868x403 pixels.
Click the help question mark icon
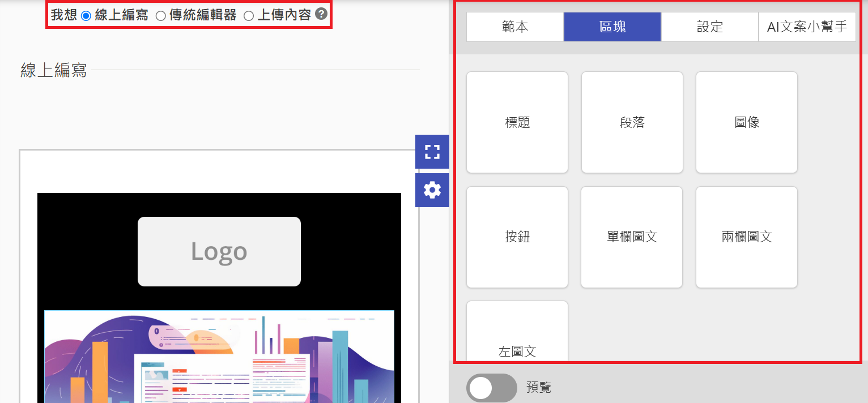321,14
